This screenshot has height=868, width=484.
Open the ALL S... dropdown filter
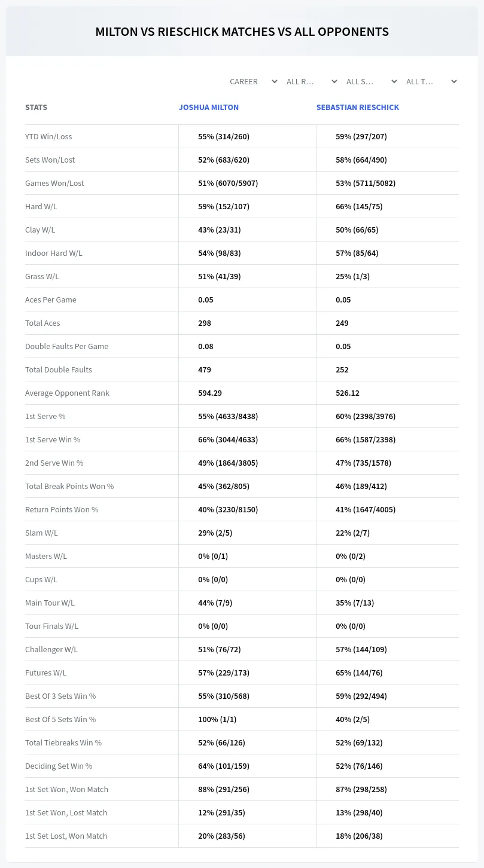[x=372, y=81]
